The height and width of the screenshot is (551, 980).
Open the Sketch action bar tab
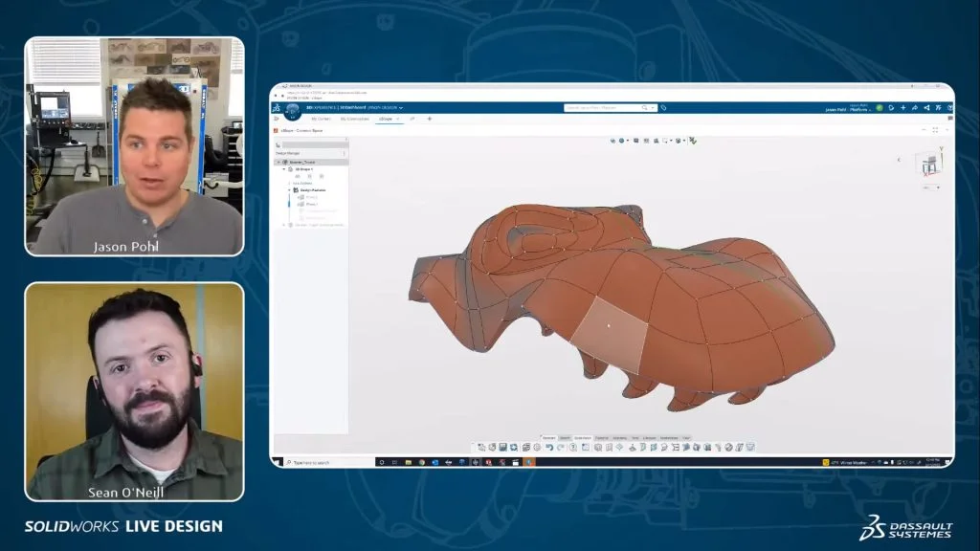click(565, 438)
